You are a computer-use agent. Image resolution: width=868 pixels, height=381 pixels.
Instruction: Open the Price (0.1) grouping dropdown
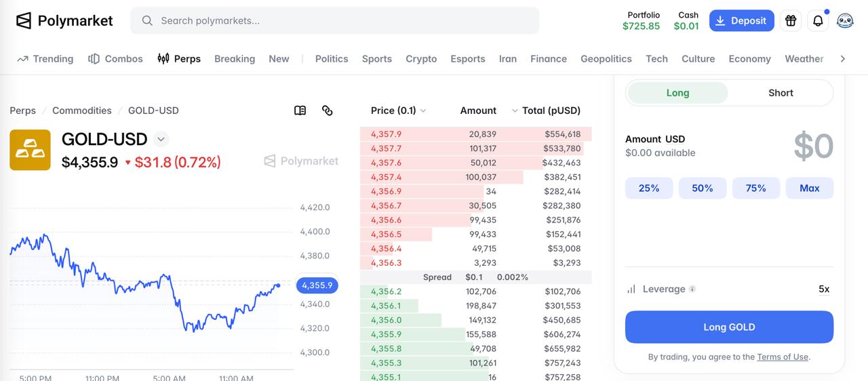pos(399,111)
